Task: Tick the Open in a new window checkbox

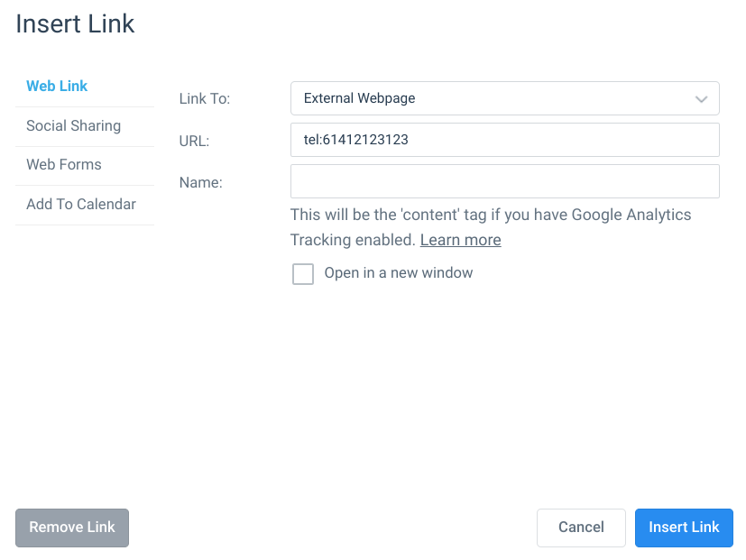Action: click(x=302, y=273)
